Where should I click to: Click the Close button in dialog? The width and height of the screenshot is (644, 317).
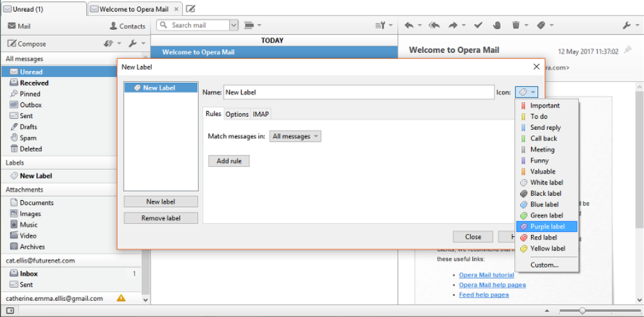tap(473, 236)
